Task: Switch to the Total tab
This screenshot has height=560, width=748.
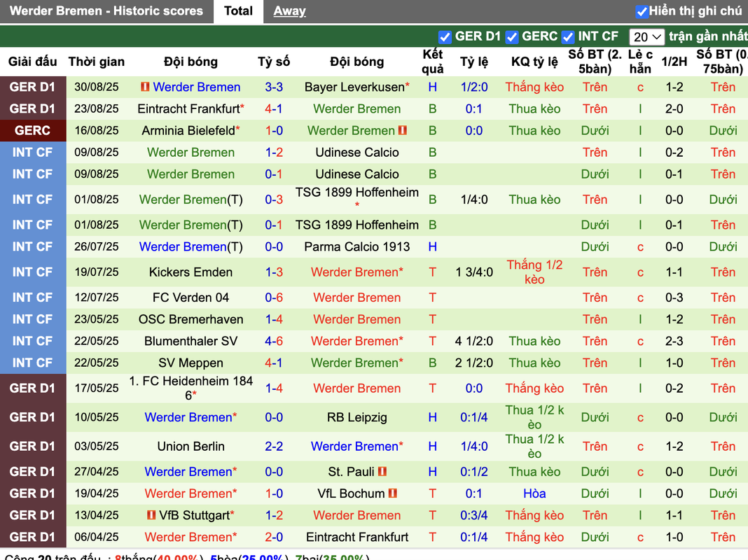Action: pos(238,11)
